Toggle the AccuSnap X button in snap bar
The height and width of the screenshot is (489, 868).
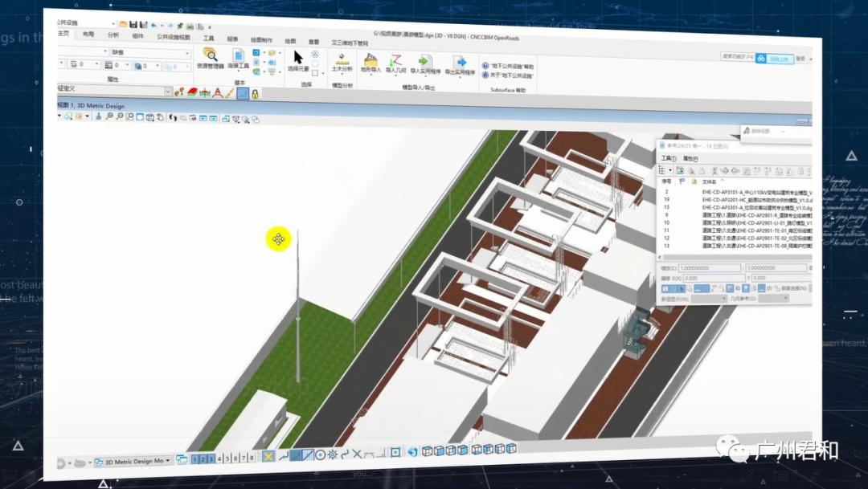[268, 456]
